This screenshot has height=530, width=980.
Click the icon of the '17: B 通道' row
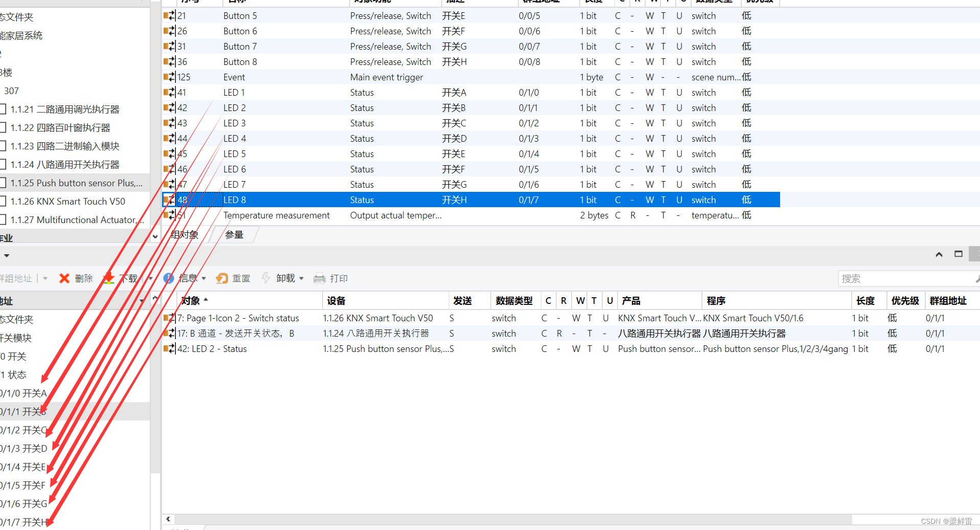(x=169, y=334)
